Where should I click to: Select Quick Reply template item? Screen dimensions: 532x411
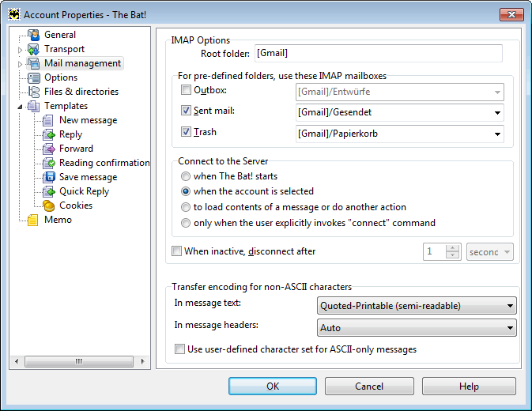pos(84,191)
